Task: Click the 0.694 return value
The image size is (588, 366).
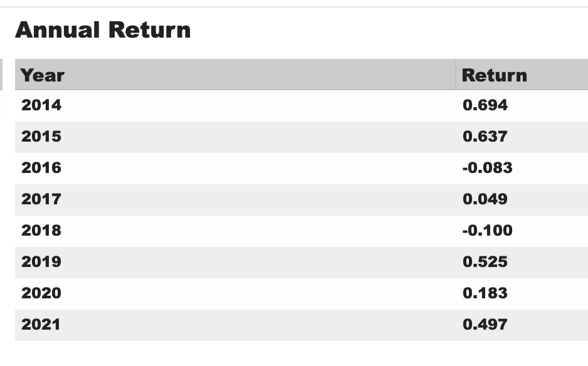Action: point(485,105)
